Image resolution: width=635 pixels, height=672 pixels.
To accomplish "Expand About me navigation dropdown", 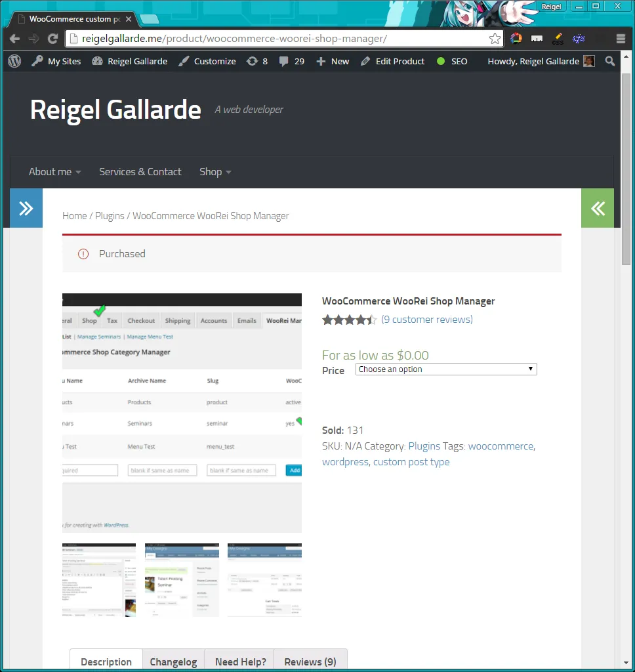I will click(x=55, y=172).
